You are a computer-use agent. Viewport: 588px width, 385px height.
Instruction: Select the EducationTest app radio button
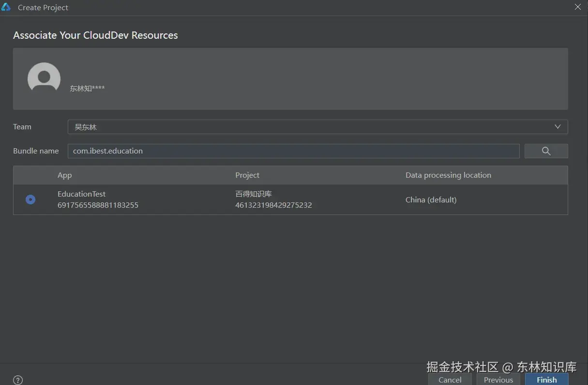[x=30, y=200]
